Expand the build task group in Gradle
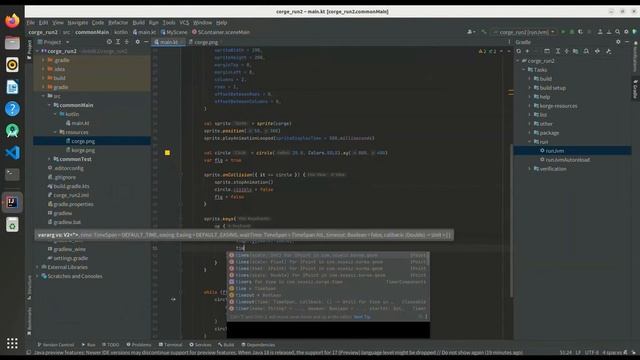The image size is (640, 360). click(530, 79)
